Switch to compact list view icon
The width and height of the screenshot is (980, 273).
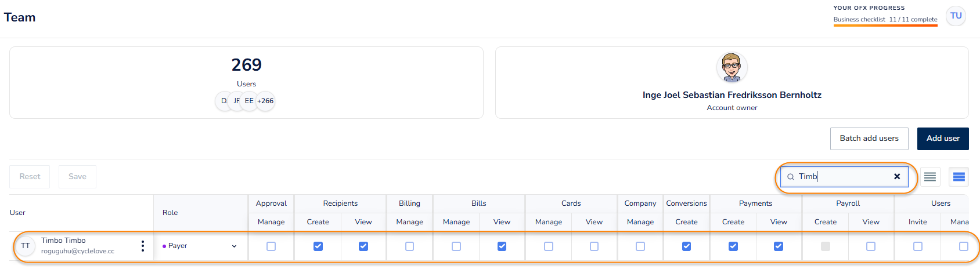point(930,177)
